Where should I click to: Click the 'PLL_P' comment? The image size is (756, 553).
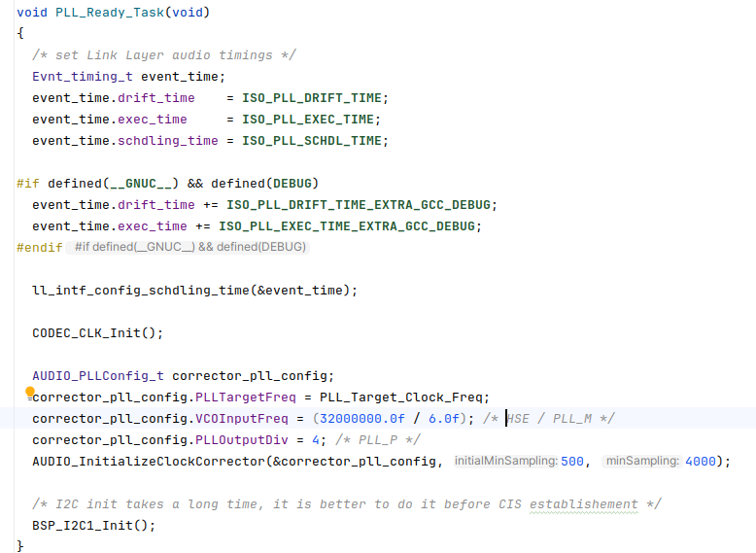[x=378, y=439]
